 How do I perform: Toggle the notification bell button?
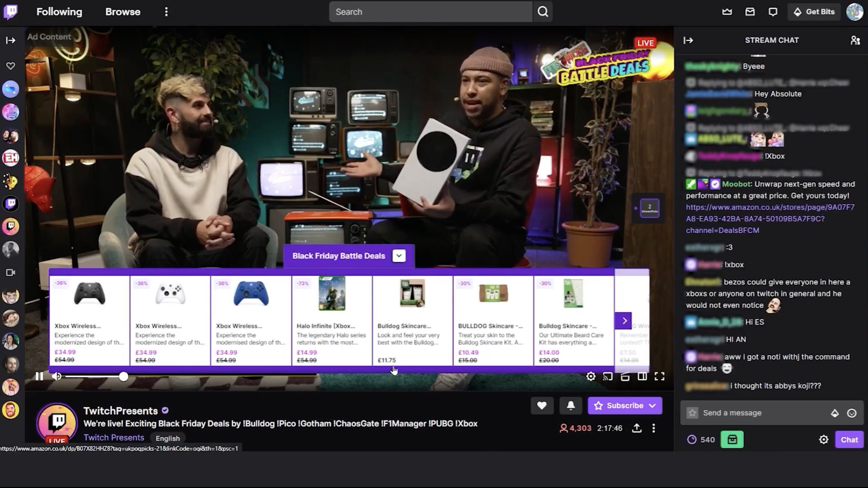coord(570,405)
